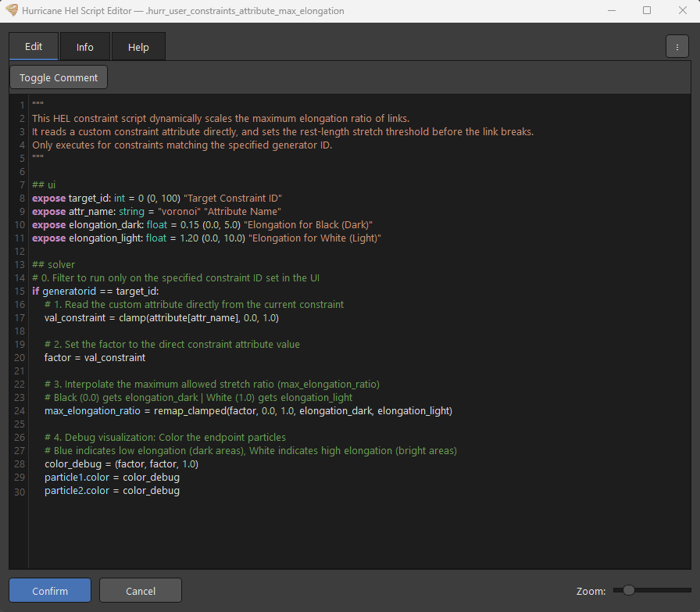Image resolution: width=700 pixels, height=612 pixels.
Task: Open the three-dot options menu
Action: (x=677, y=47)
